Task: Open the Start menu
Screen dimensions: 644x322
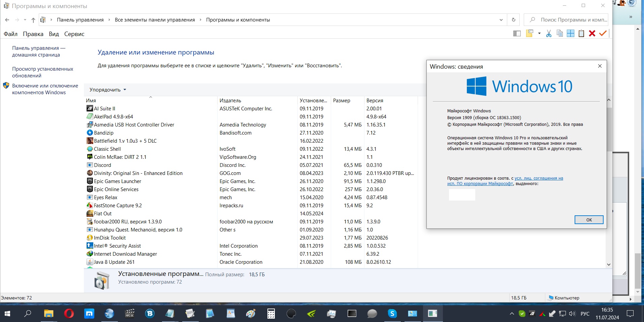Action: [7, 314]
